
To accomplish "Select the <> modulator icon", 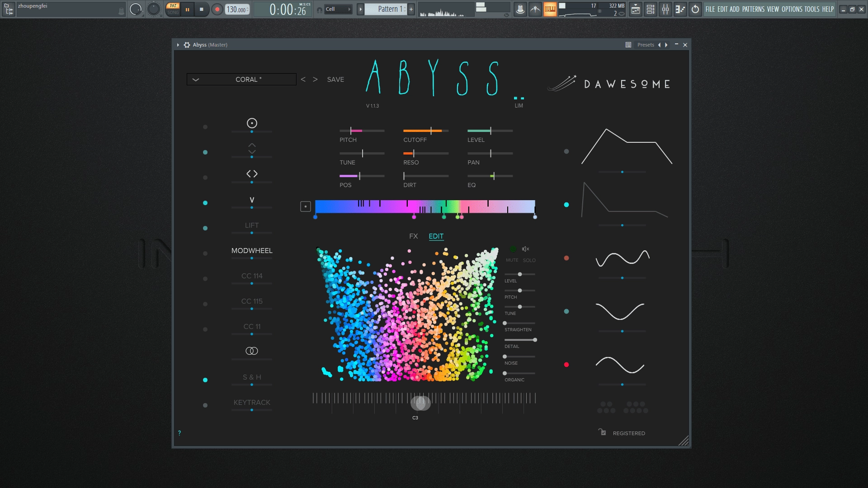I will 252,174.
